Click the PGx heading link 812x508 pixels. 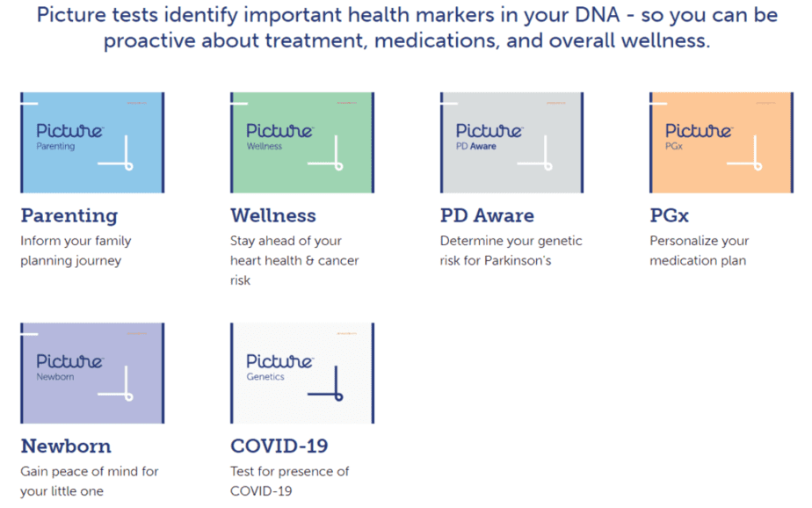coord(669,215)
